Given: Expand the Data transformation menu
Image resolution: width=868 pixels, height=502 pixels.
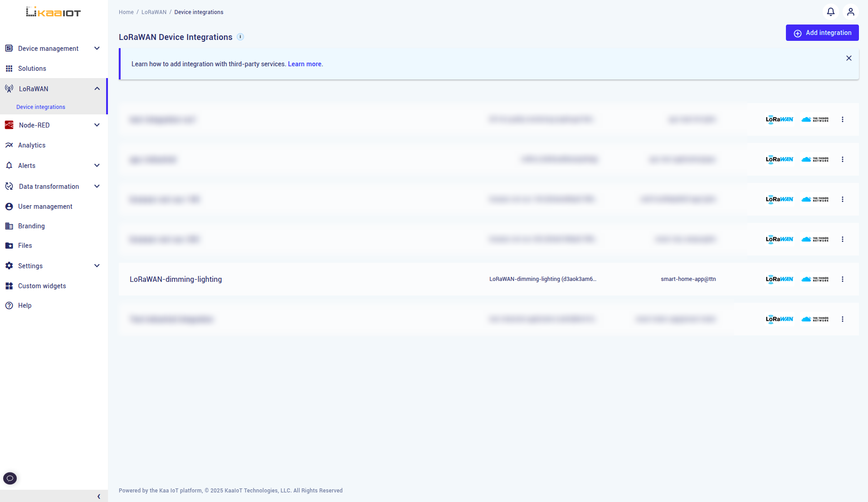Looking at the screenshot, I should (97, 186).
